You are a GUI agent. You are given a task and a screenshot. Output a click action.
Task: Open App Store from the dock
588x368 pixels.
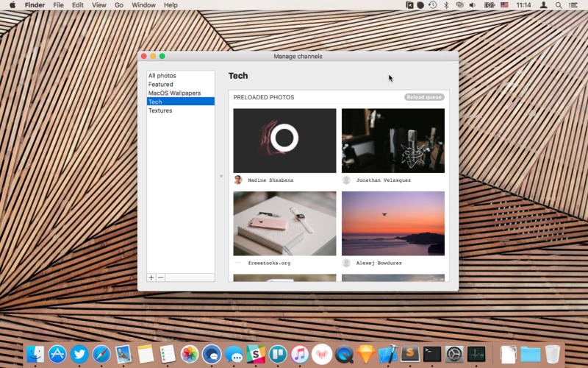pos(57,354)
